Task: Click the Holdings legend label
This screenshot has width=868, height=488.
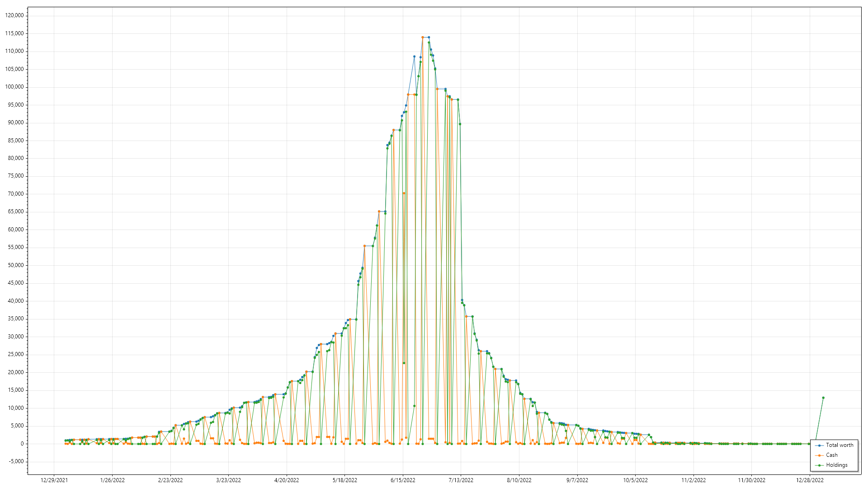Action: click(837, 465)
